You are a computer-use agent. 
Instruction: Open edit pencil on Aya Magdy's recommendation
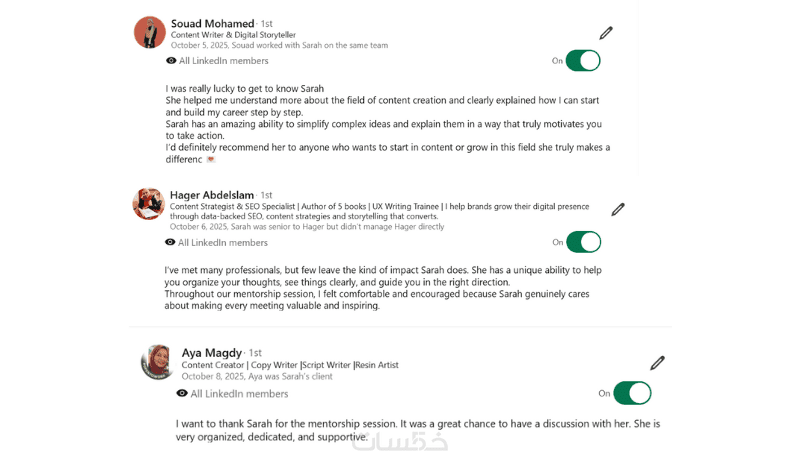(x=657, y=363)
